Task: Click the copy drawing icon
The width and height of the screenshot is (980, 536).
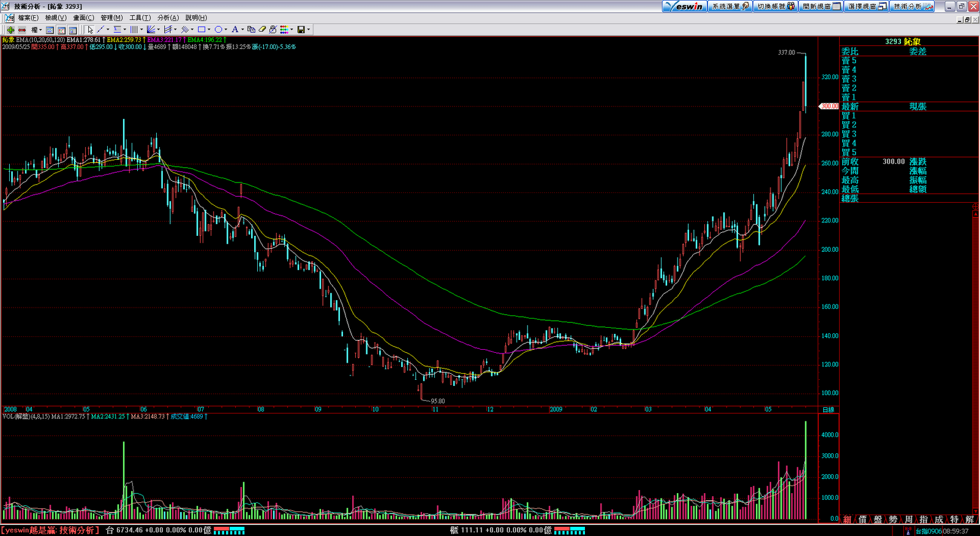Action: [251, 29]
